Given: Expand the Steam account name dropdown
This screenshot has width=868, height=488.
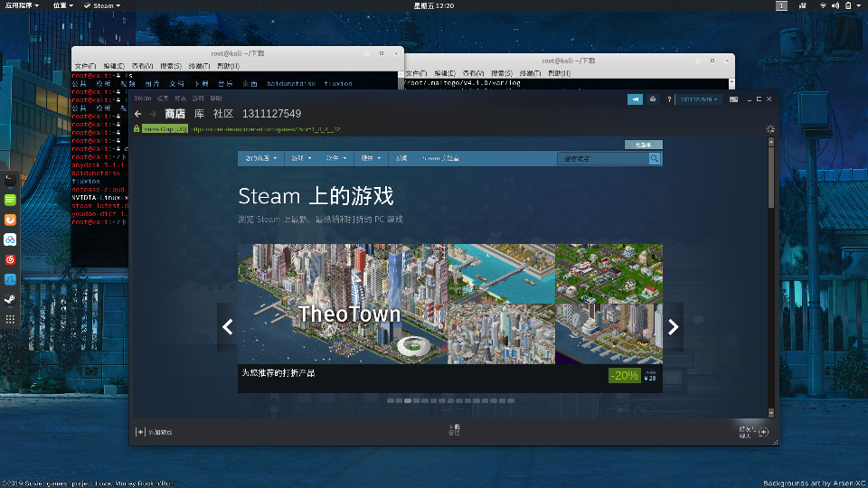Looking at the screenshot, I should tap(699, 99).
